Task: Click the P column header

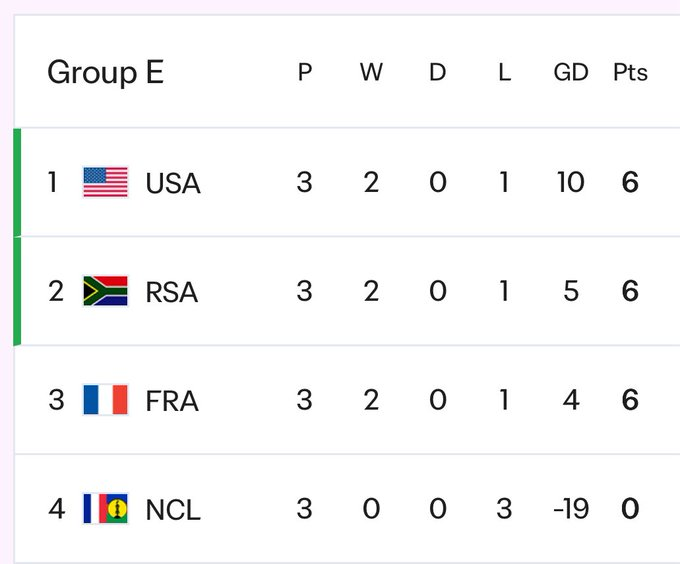Action: pos(305,73)
